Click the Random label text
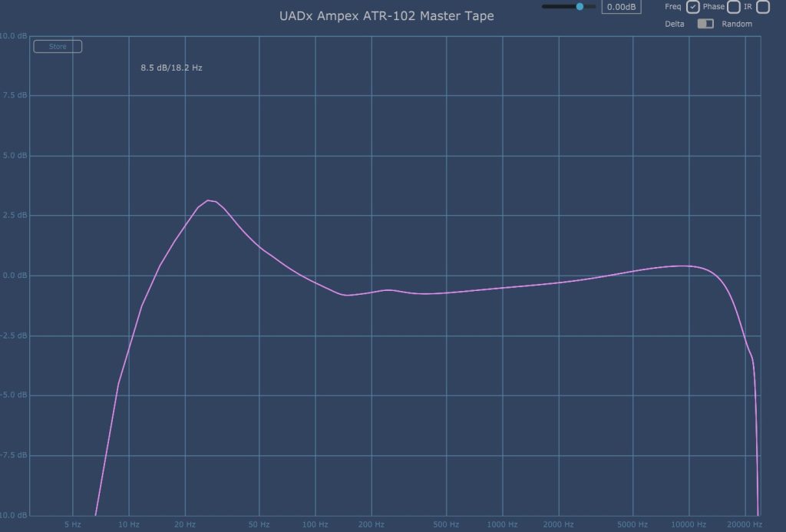Screen dimensions: 786x532 pos(737,24)
